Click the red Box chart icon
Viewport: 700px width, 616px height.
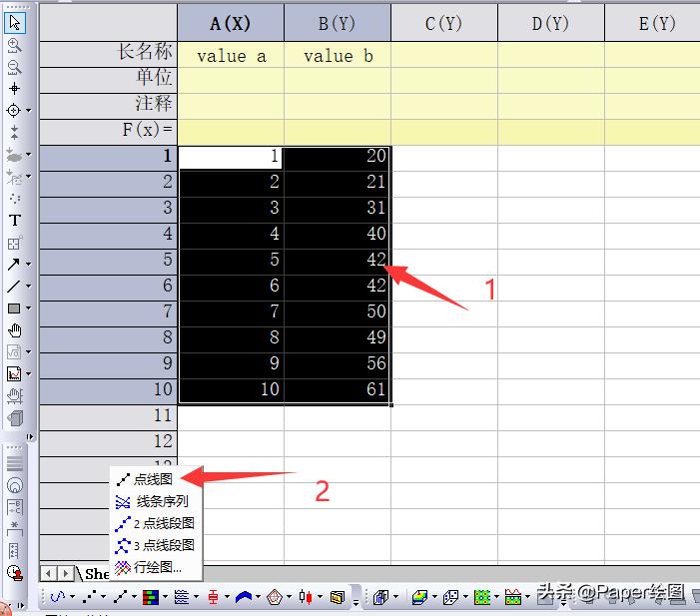tap(213, 597)
